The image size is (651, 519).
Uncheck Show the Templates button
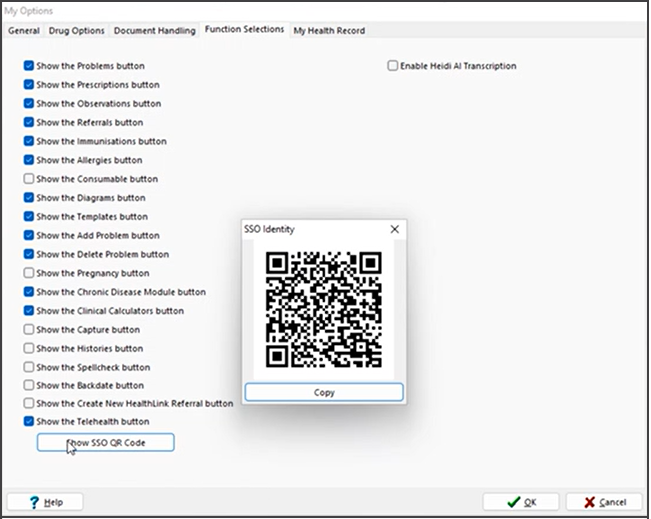(29, 216)
